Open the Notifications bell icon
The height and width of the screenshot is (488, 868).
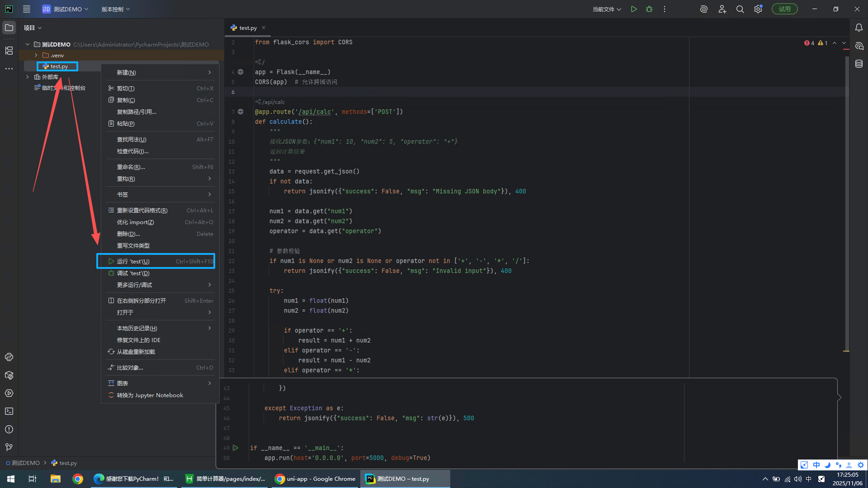859,28
